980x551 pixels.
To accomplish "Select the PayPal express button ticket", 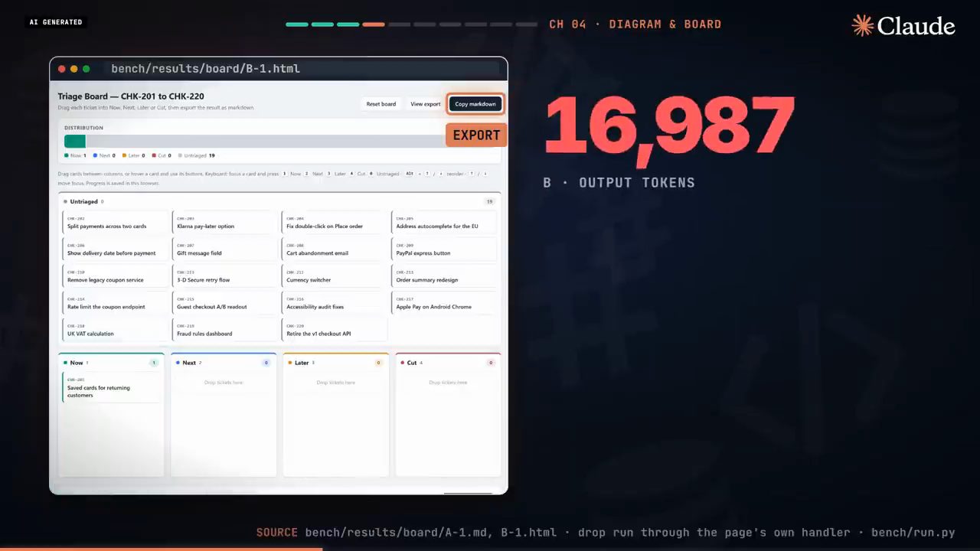I will 444,249.
